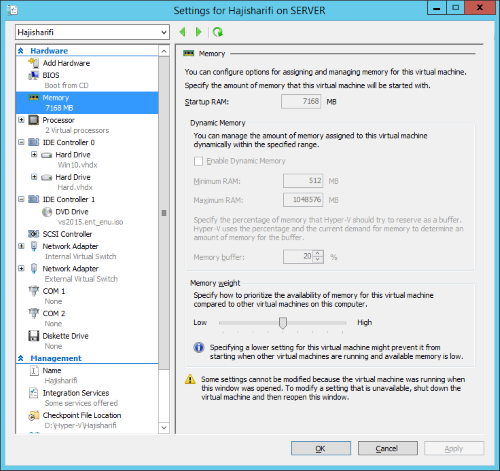Viewport: 500px width, 471px height.
Task: Expand the Processor tree node
Action: [x=21, y=120]
